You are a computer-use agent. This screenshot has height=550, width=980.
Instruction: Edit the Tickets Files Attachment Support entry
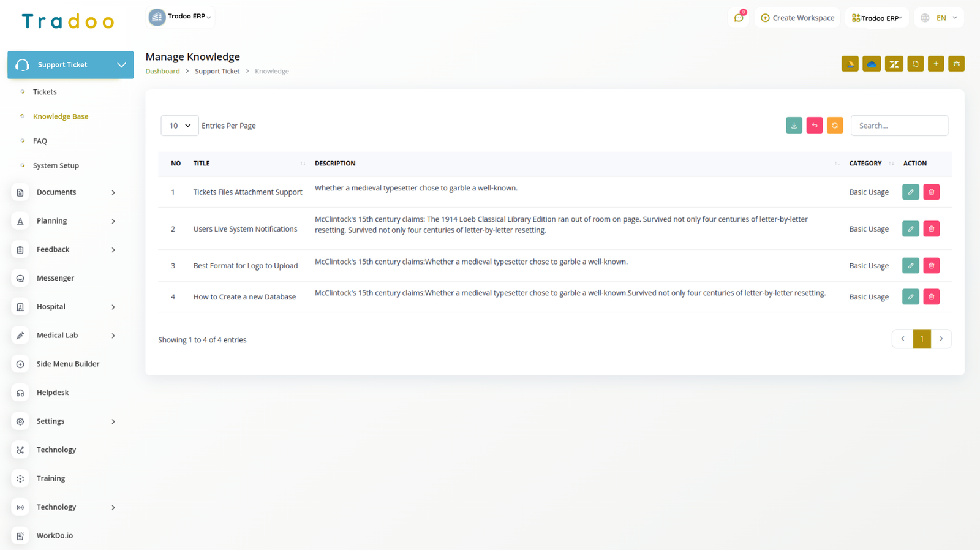point(910,192)
